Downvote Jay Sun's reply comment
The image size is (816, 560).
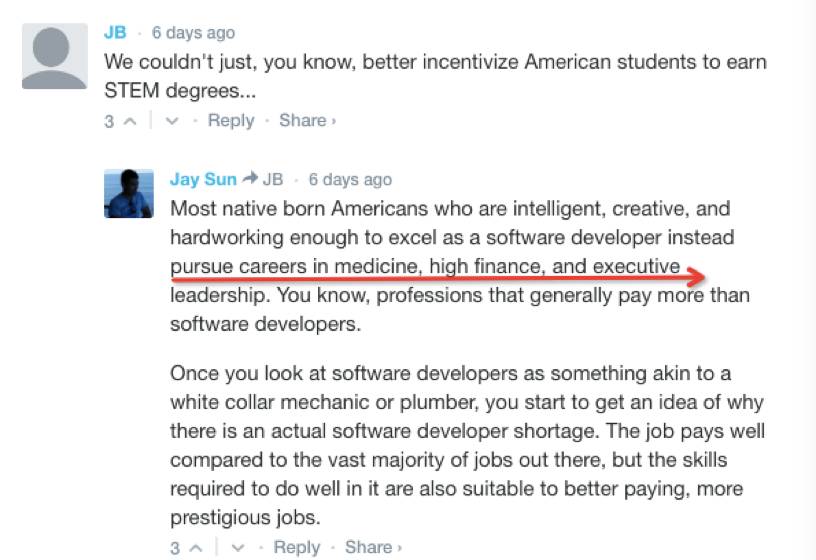238,548
